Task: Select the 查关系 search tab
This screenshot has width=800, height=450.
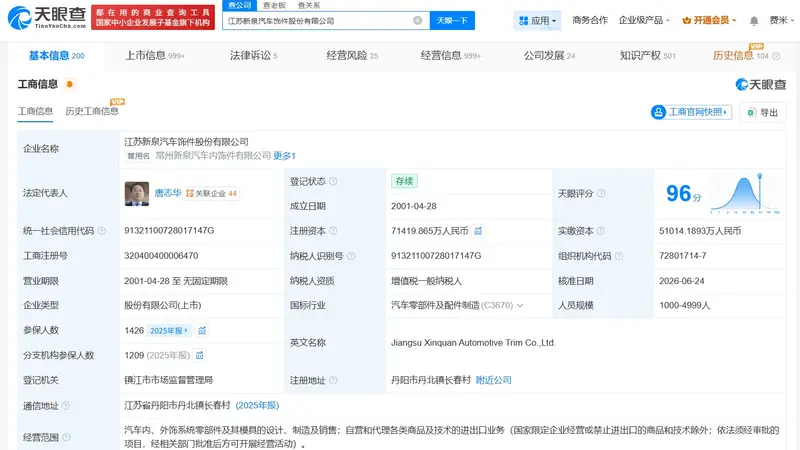Action: pos(309,5)
